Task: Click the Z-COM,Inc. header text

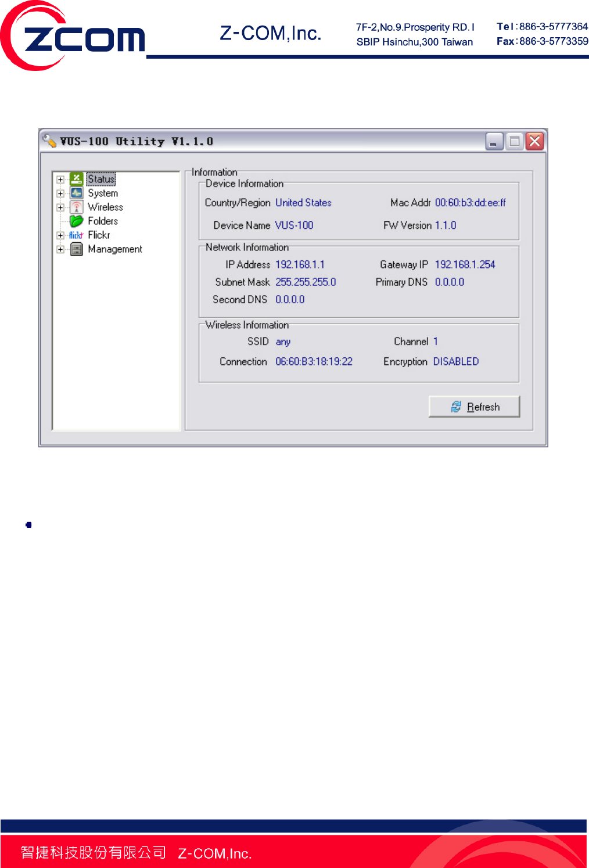Action: tap(271, 34)
